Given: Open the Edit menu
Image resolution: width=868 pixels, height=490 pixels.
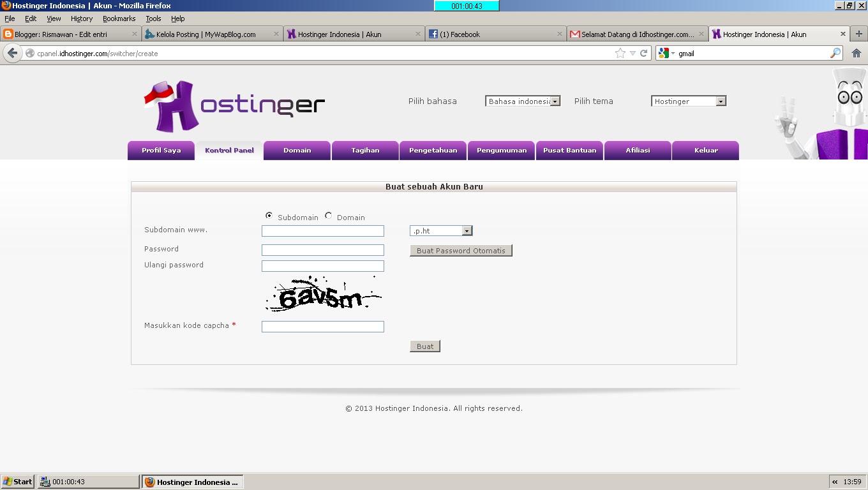Looking at the screenshot, I should point(31,19).
